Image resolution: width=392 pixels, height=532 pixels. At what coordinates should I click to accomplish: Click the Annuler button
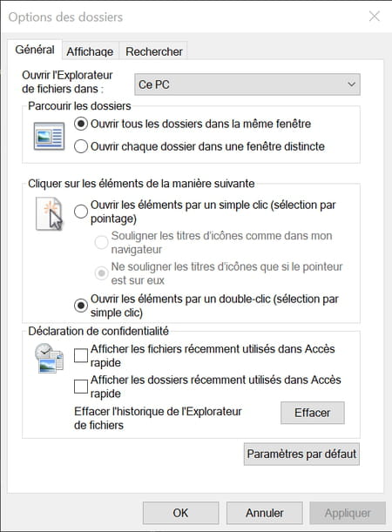[265, 513]
